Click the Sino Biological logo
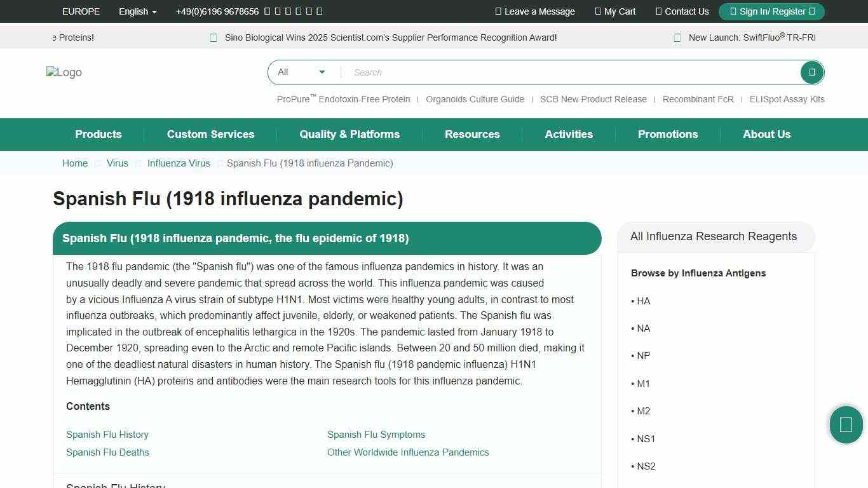The width and height of the screenshot is (868, 488). point(64,72)
